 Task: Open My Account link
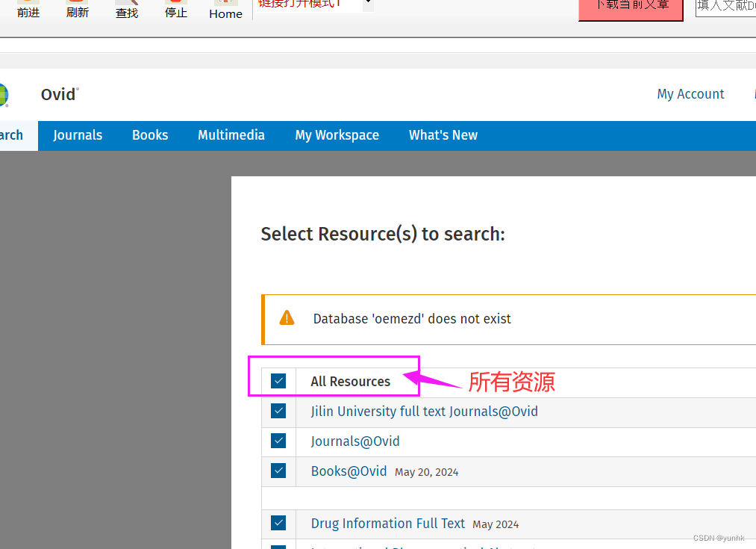click(690, 94)
